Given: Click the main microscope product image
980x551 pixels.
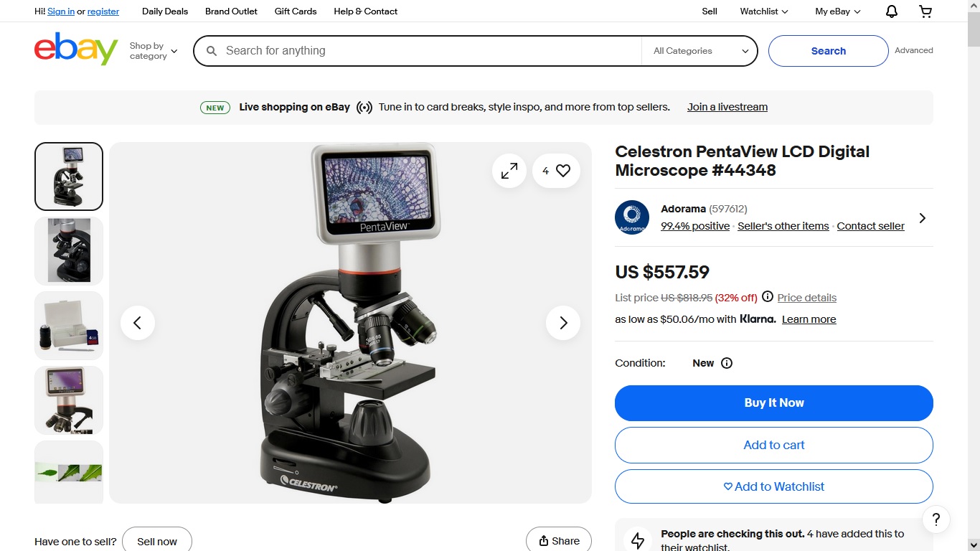Looking at the screenshot, I should click(350, 323).
